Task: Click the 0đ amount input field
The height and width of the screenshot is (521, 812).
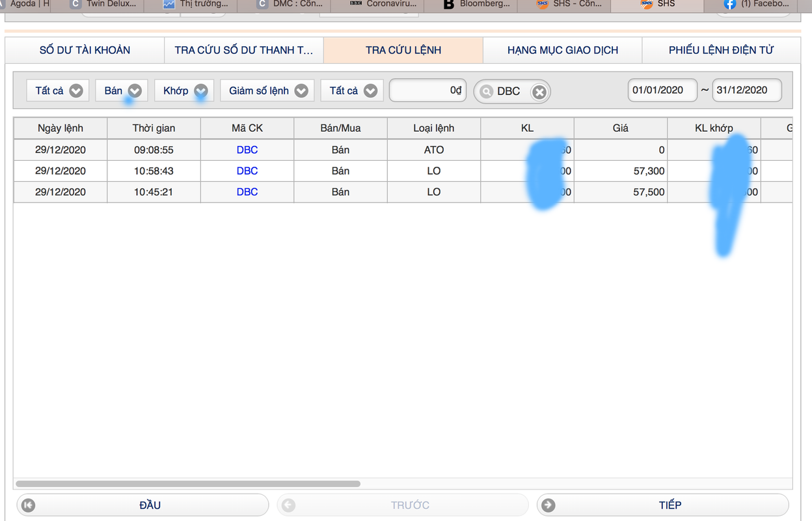Action: click(427, 91)
